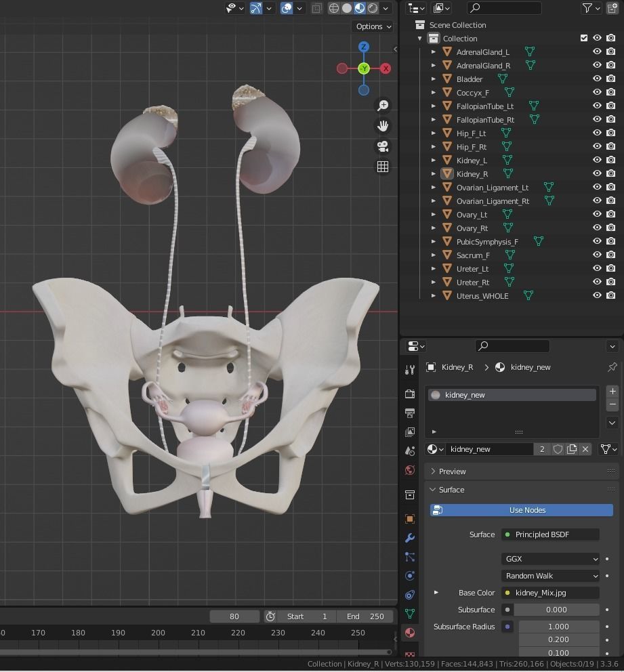Switch perspective/orthographic with grid icon
624x672 pixels.
coord(383,167)
